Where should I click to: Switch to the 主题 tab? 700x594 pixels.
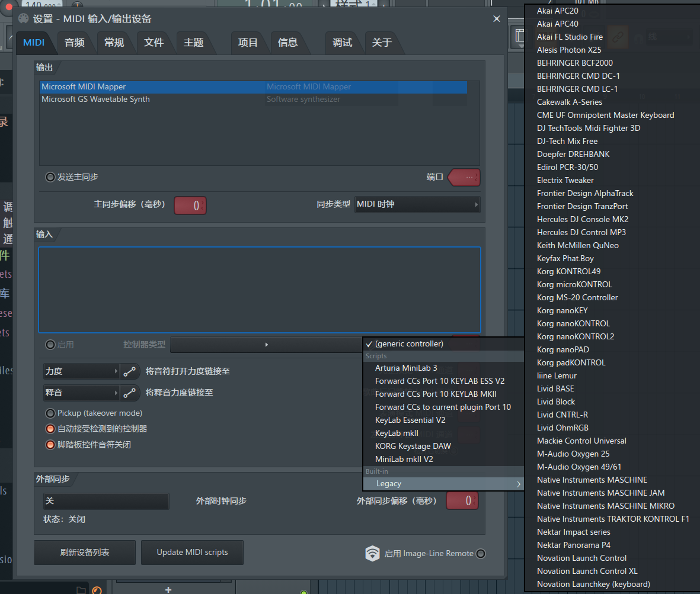(193, 43)
